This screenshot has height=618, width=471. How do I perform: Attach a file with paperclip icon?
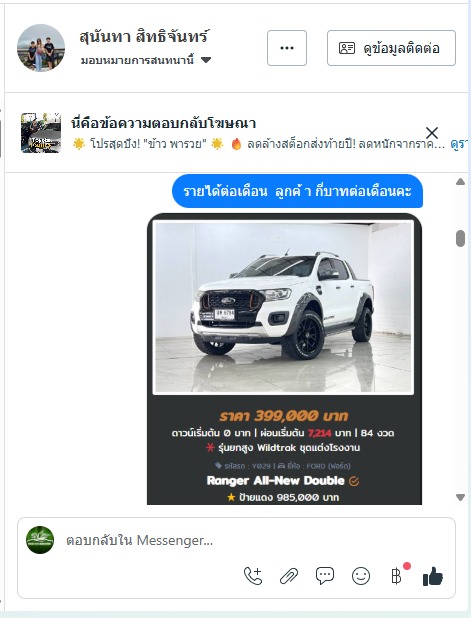click(289, 576)
